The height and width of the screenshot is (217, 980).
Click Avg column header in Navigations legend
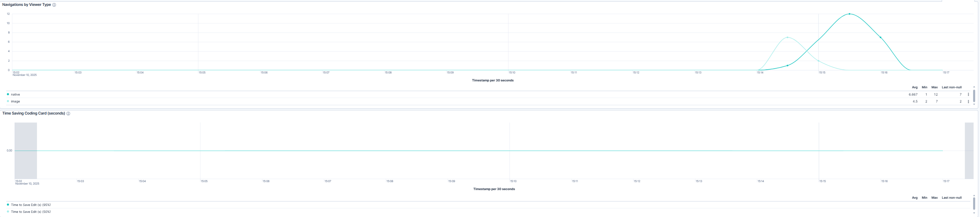coord(914,88)
